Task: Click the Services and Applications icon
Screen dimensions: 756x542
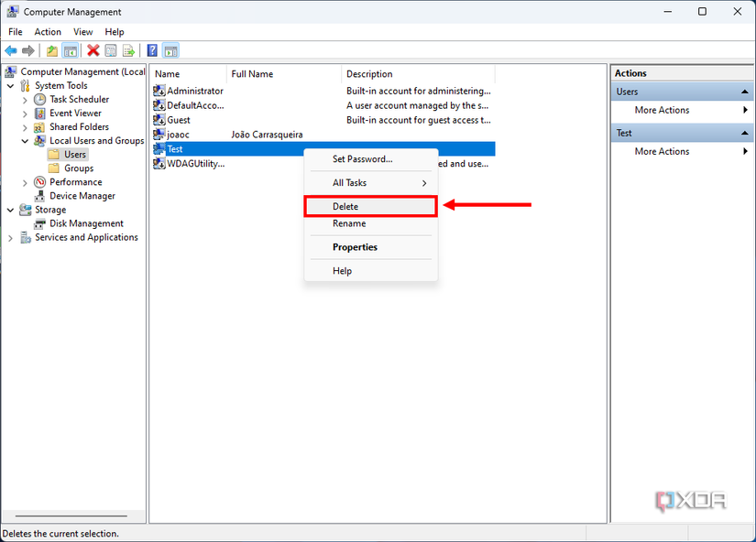Action: [x=25, y=237]
